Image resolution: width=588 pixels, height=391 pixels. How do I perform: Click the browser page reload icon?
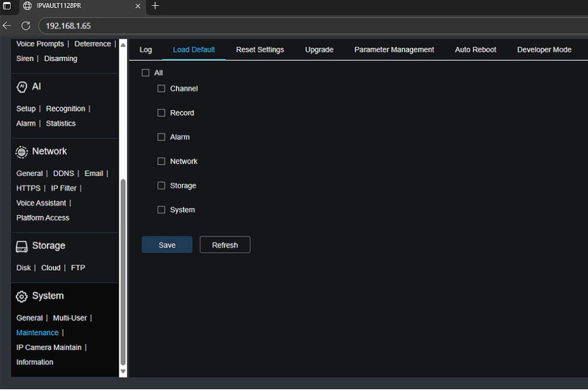coord(25,26)
